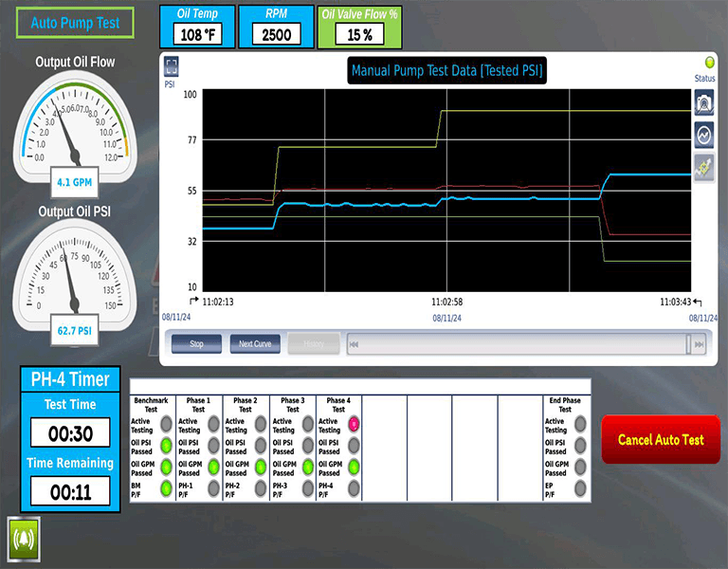This screenshot has height=569, width=728.
Task: Click the 4.1 GPM readout box
Action: tap(74, 182)
